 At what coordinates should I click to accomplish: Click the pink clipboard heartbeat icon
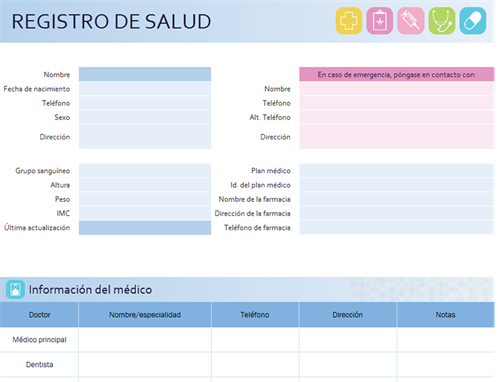click(x=380, y=21)
